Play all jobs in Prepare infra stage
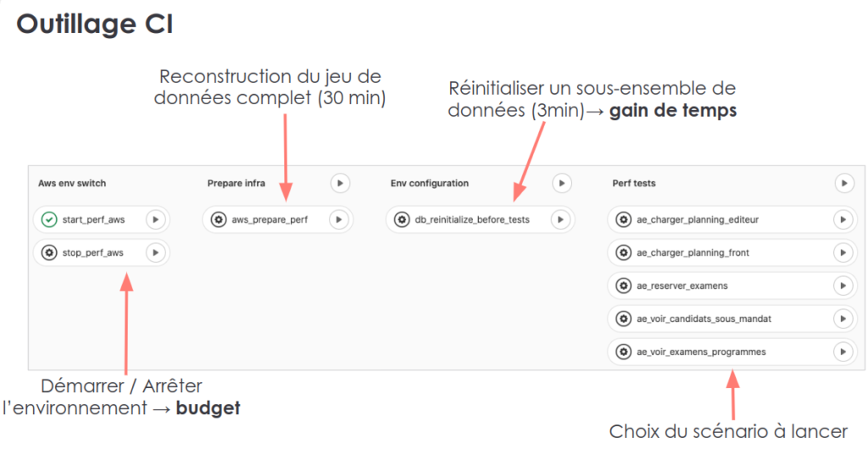Viewport: 868px width, 465px height. click(x=339, y=183)
